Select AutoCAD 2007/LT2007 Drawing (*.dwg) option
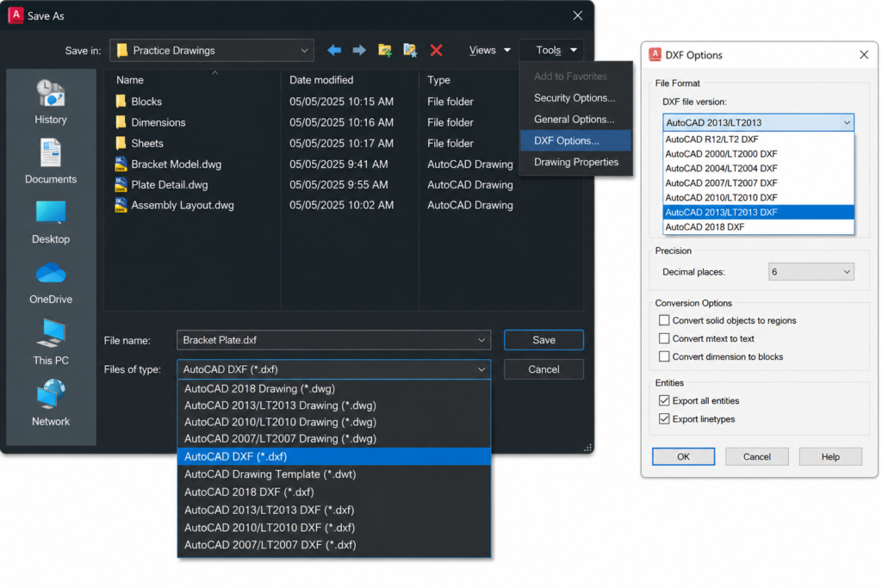This screenshot has width=882, height=588. [x=334, y=438]
